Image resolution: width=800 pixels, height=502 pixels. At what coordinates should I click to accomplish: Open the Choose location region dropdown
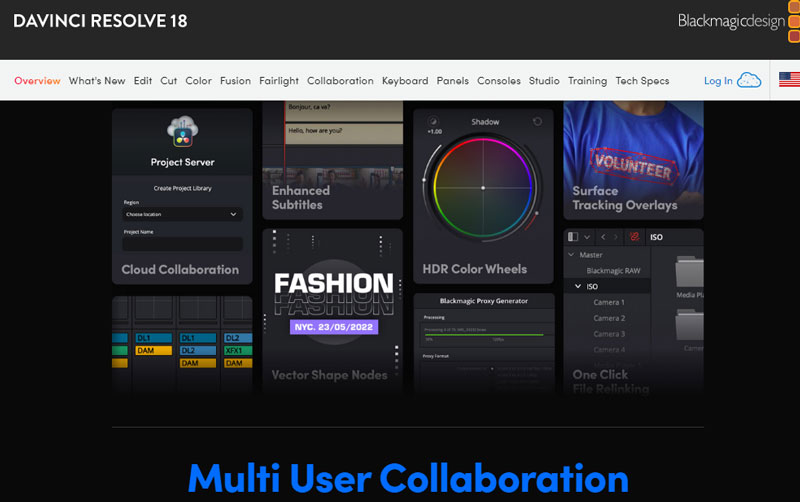pos(182,214)
